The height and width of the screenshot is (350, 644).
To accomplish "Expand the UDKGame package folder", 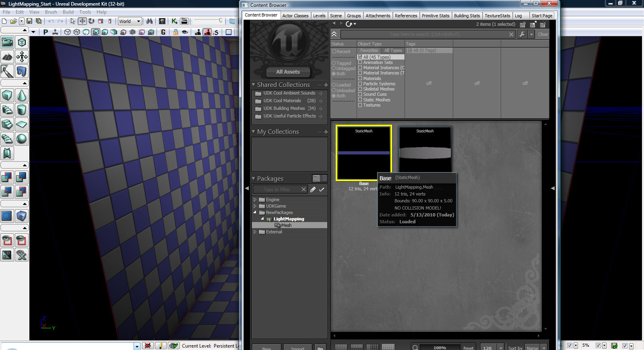I will click(255, 206).
